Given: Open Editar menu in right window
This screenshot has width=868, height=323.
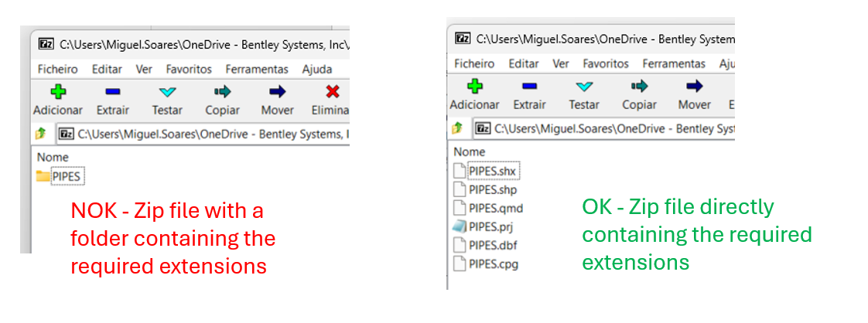Looking at the screenshot, I should pyautogui.click(x=524, y=63).
